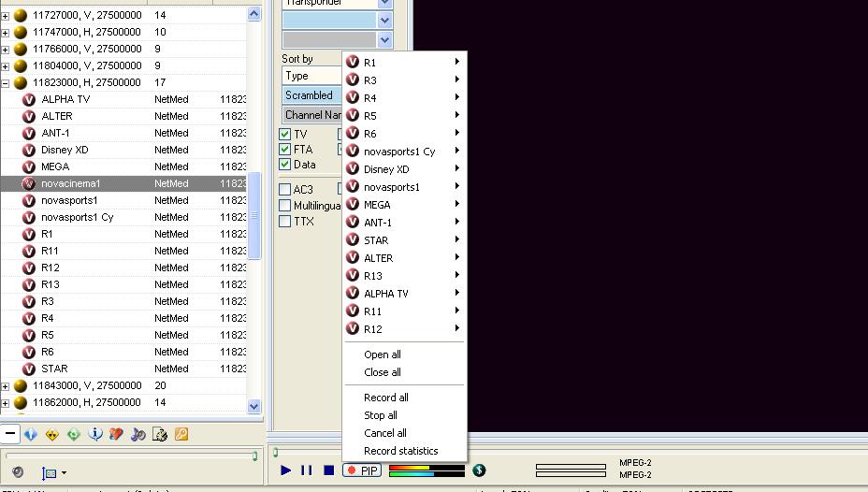868x492 pixels.
Task: Click V icon of ANT-1 tree row
Action: (x=29, y=134)
